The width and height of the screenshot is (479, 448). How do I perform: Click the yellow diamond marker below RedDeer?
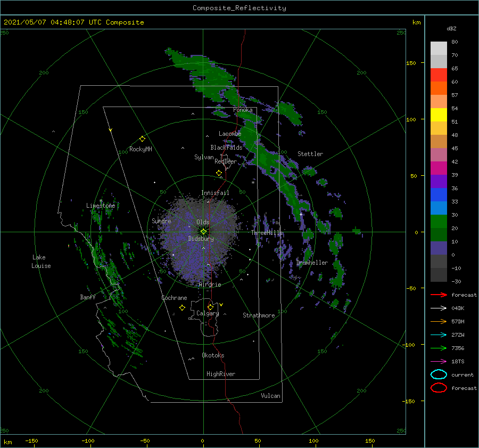click(219, 173)
